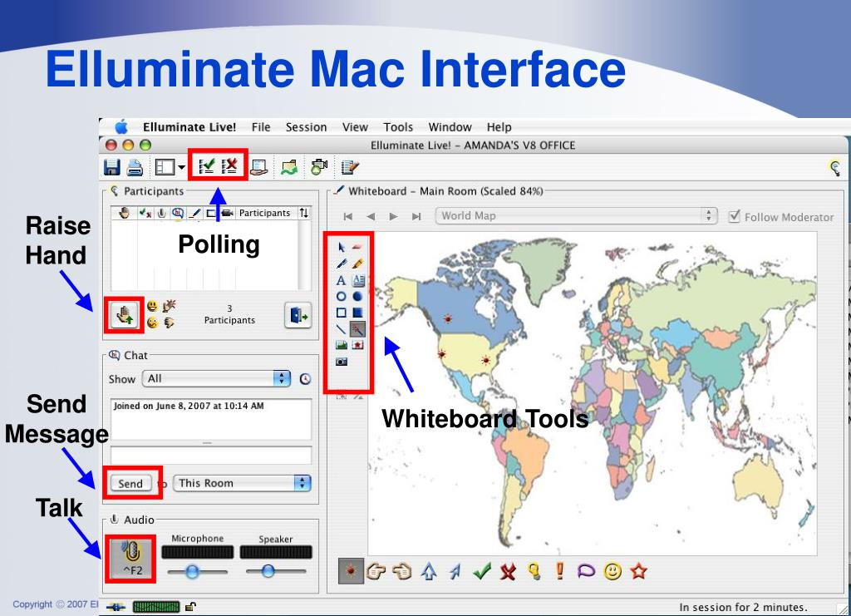Select the laser pointer whiteboard tool
The height and width of the screenshot is (616, 851).
click(x=357, y=329)
